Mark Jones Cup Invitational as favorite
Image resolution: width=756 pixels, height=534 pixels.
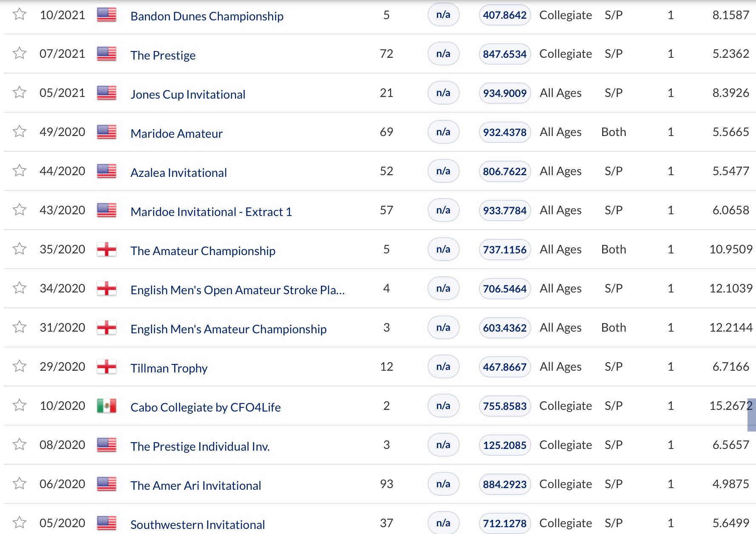click(x=20, y=93)
